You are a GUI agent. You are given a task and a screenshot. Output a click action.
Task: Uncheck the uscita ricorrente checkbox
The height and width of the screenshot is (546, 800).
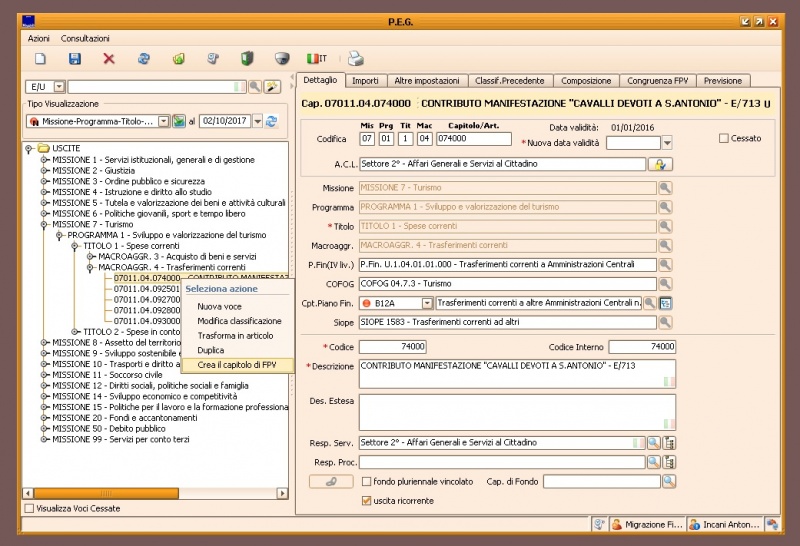[x=366, y=499]
